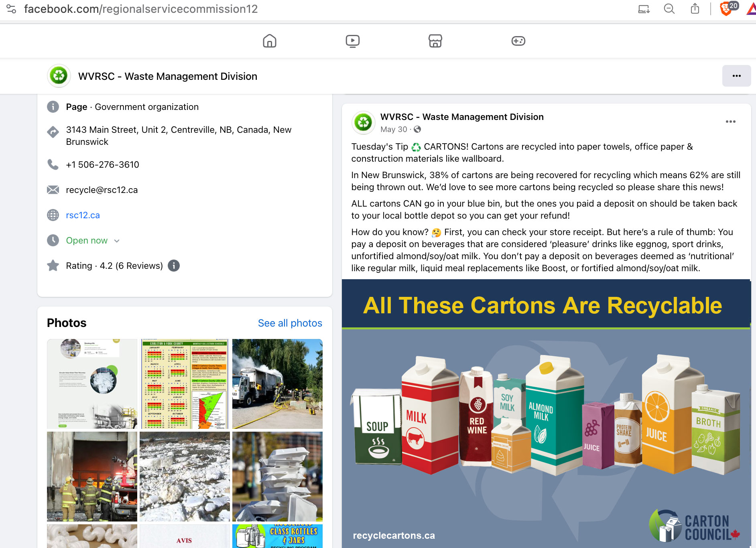The image size is (756, 548).
Task: Click the install app icon in address bar
Action: click(x=644, y=9)
